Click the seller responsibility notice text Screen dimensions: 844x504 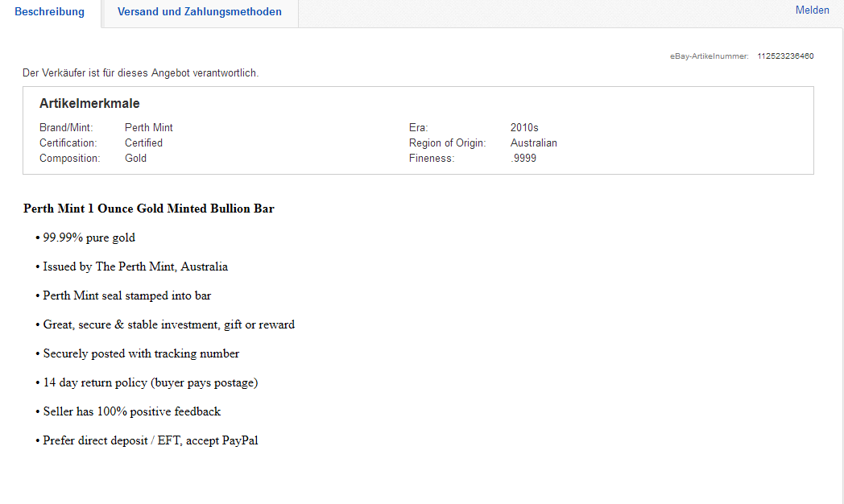pos(140,73)
